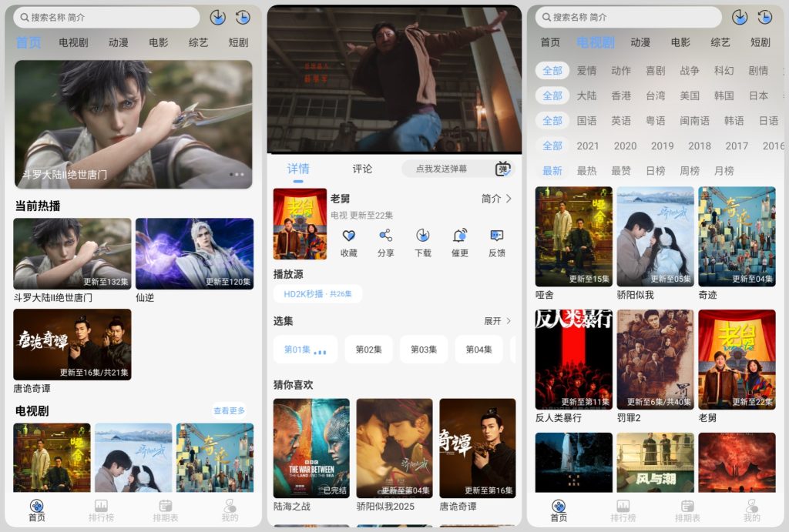
Task: Tap the 收藏 heart icon
Action: 348,236
